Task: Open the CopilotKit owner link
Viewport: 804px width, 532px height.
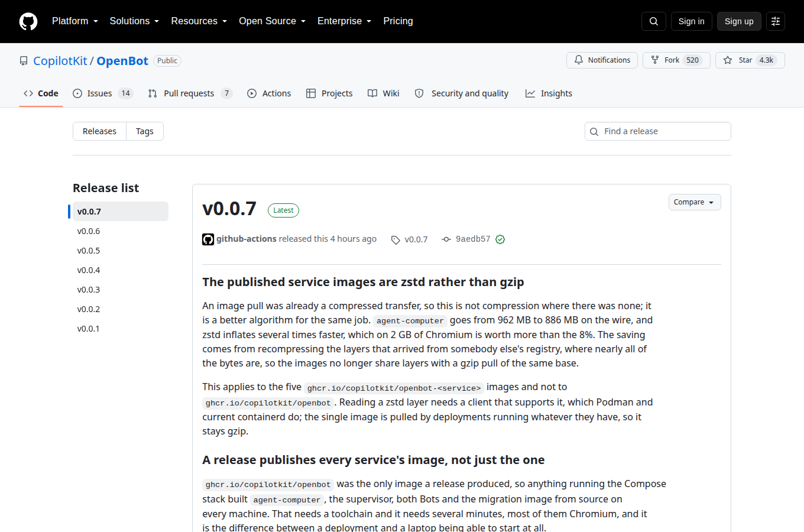Action: tap(60, 61)
